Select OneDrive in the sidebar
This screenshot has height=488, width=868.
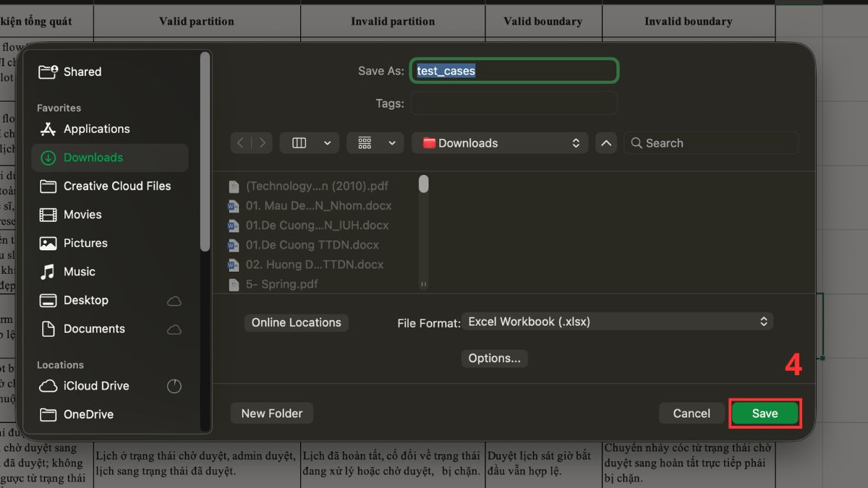[110, 414]
